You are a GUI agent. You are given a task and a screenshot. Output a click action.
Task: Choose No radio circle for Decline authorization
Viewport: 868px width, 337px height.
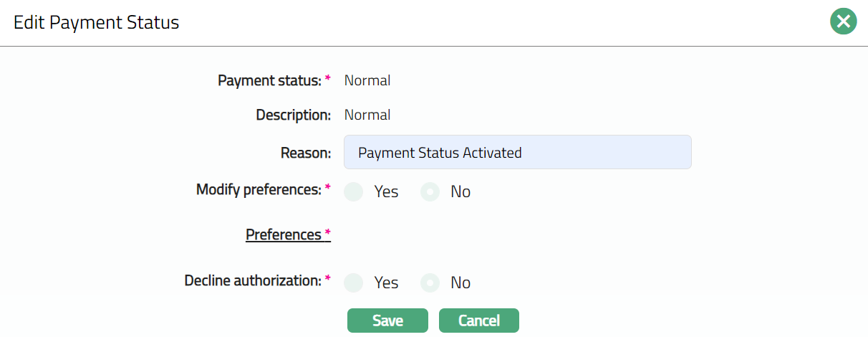pos(430,283)
